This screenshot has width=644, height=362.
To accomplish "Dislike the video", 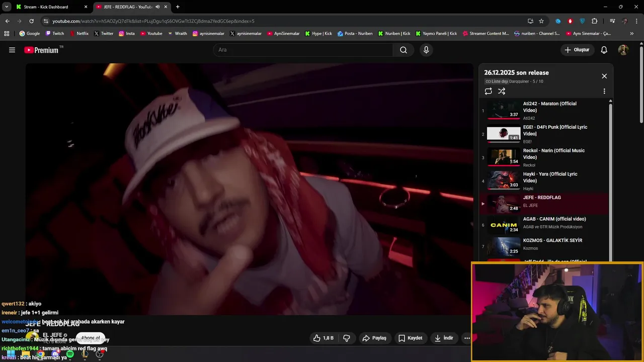I will click(347, 338).
